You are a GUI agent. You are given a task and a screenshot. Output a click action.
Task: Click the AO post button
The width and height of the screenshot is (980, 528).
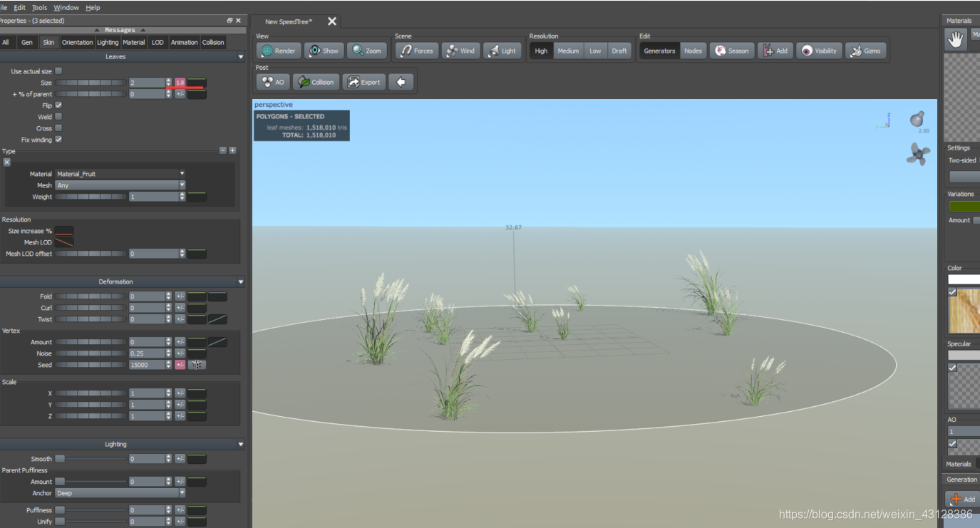[x=272, y=82]
